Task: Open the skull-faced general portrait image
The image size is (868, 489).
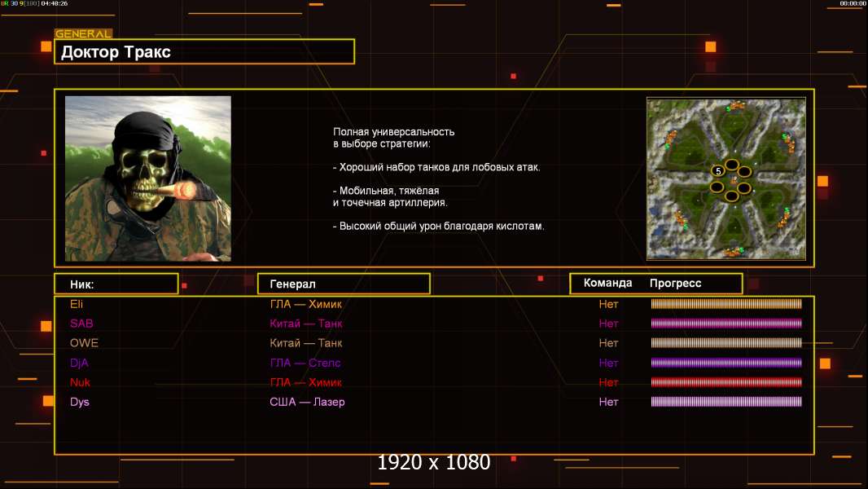Action: tap(148, 178)
